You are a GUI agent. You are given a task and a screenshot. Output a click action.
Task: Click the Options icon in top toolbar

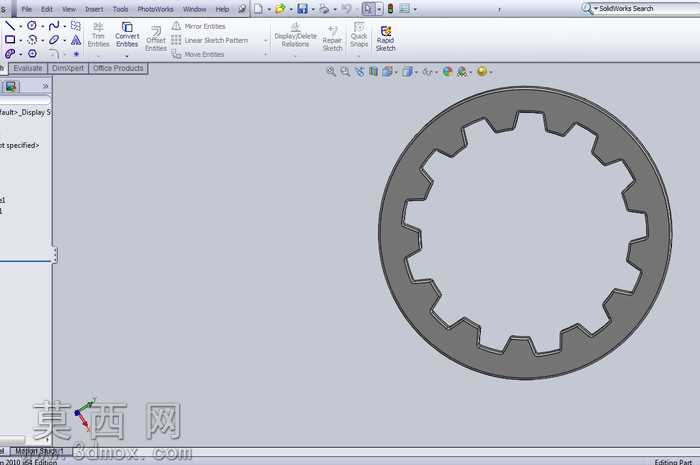404,8
